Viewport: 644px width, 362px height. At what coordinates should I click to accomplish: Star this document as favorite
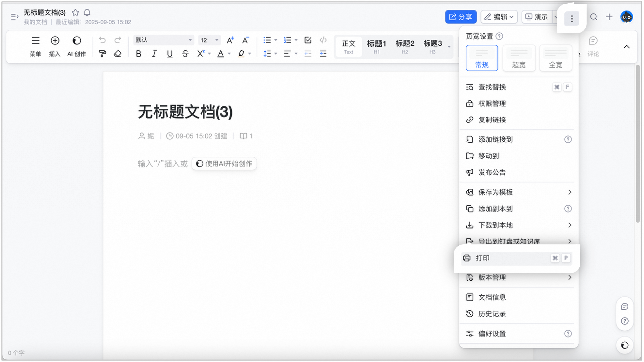coord(75,12)
